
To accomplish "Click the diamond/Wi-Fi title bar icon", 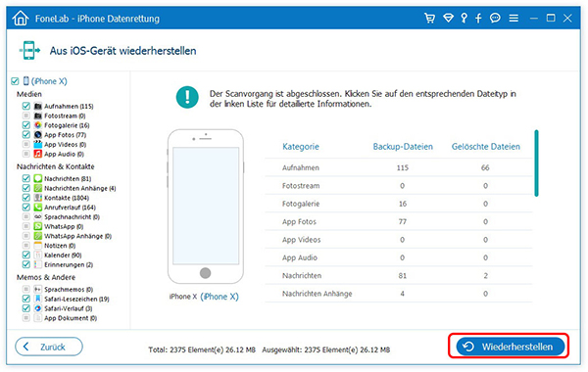I will pyautogui.click(x=448, y=18).
